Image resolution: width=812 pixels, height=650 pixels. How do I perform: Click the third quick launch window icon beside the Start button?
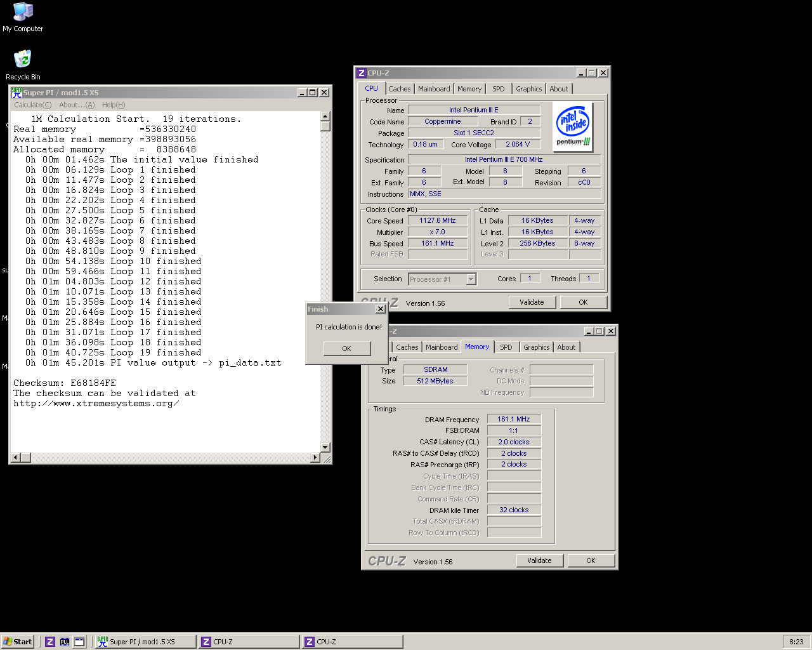coord(79,642)
